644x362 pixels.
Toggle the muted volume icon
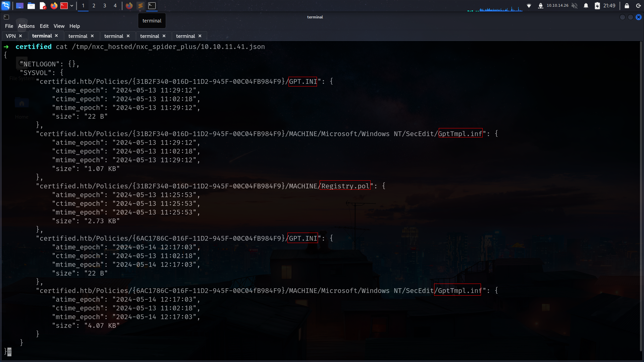click(575, 6)
